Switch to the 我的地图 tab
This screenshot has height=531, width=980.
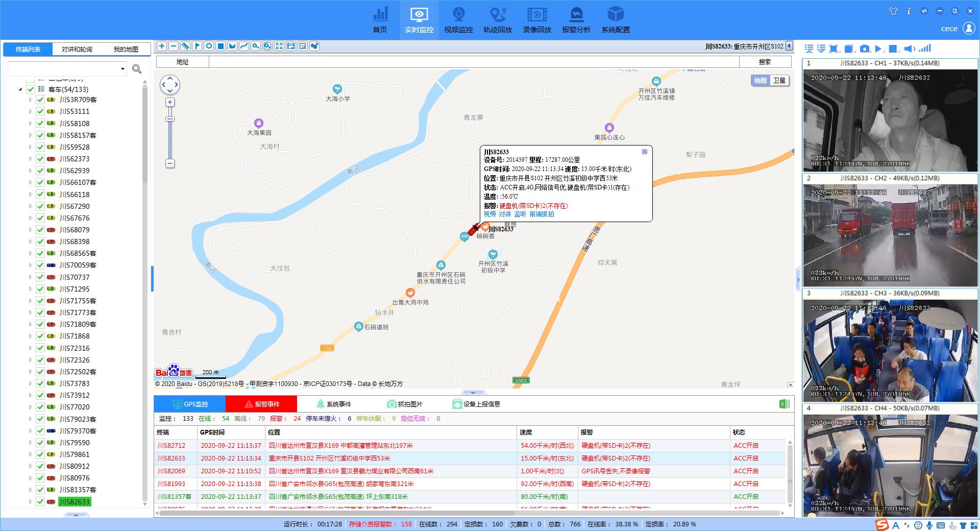pos(126,50)
